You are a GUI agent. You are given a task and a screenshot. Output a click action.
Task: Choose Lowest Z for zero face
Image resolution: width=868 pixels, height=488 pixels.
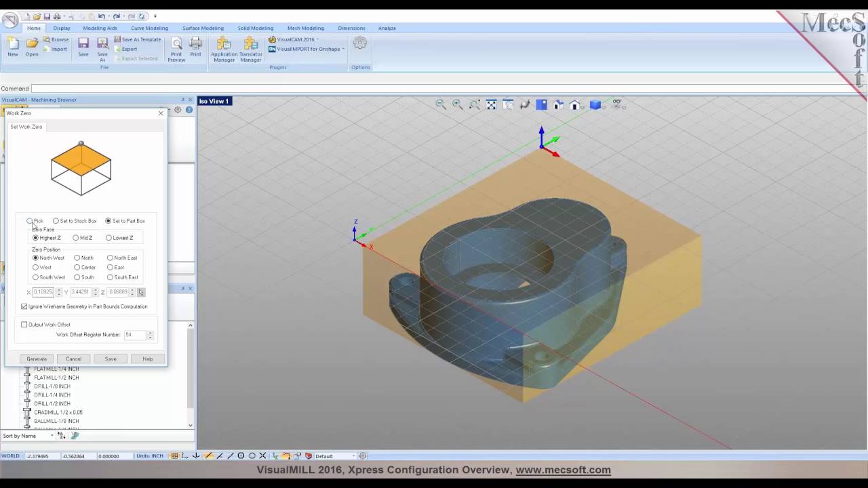tap(108, 238)
